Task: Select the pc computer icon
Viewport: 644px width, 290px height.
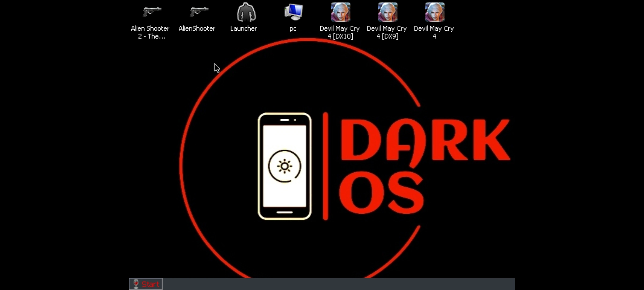Action: pyautogui.click(x=293, y=12)
